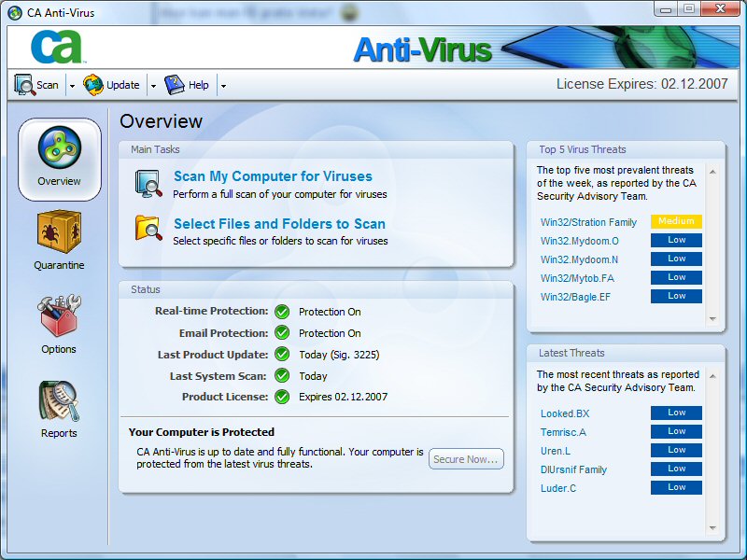Open the Reports magnifier icon
The image size is (747, 560).
click(59, 400)
